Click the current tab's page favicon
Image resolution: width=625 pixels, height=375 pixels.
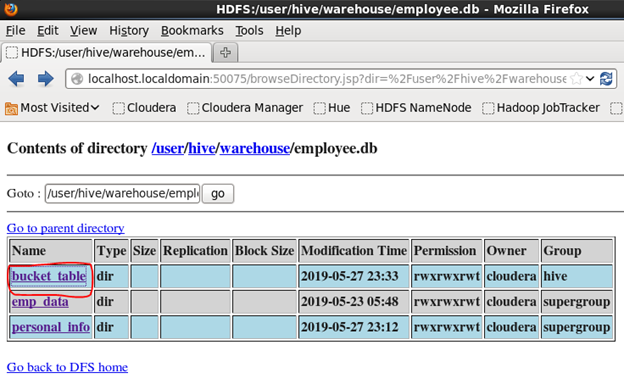12,52
